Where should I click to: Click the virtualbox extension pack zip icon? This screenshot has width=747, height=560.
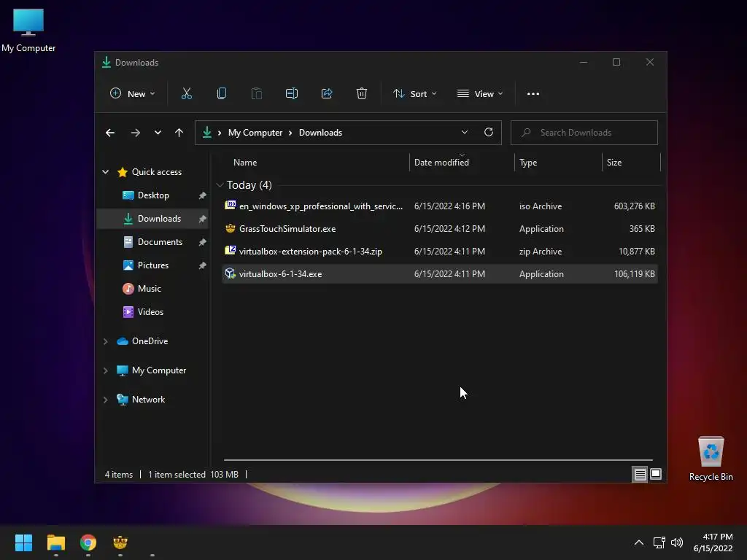pos(230,251)
